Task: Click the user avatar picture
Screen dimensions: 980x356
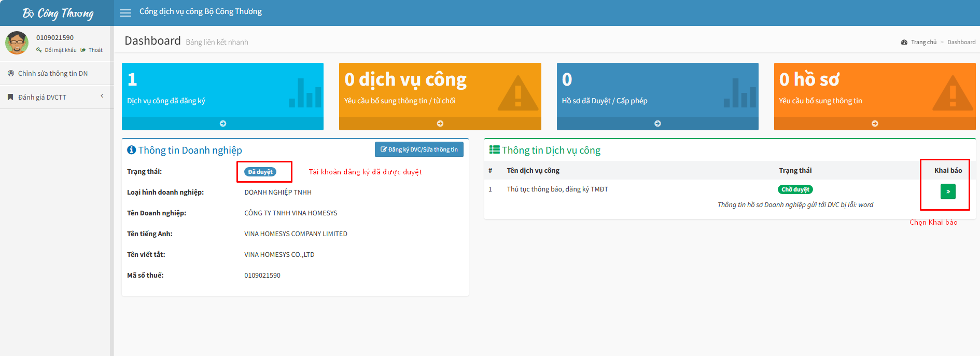Action: click(x=17, y=43)
